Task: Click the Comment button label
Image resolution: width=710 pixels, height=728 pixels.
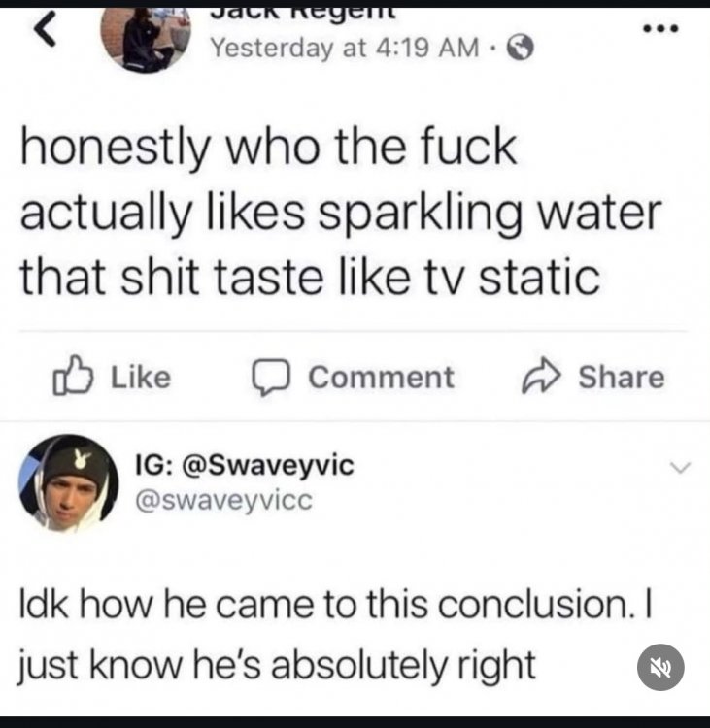Action: (381, 377)
